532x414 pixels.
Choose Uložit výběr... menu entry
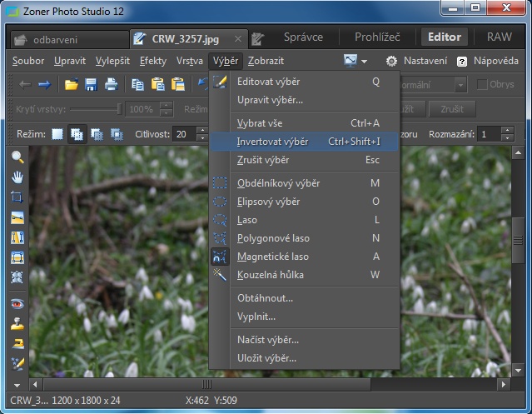click(x=304, y=358)
